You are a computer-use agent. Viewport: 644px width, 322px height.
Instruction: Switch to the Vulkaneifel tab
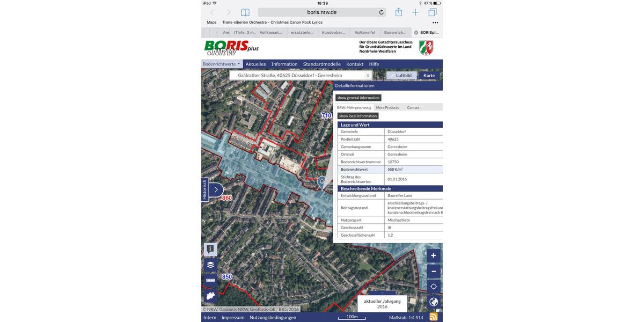click(x=365, y=33)
